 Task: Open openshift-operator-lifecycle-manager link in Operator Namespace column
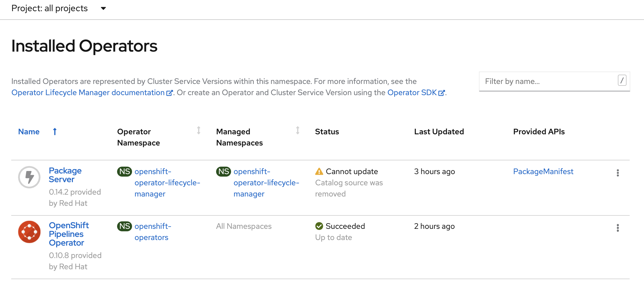click(x=167, y=182)
